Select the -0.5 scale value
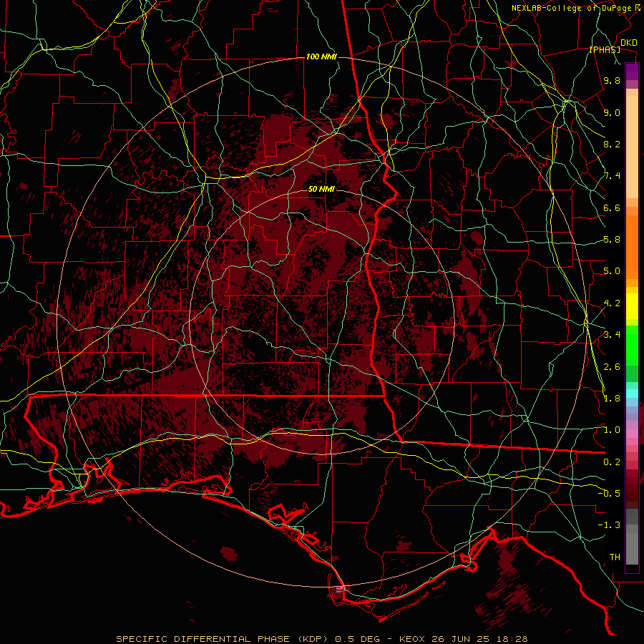 (609, 494)
